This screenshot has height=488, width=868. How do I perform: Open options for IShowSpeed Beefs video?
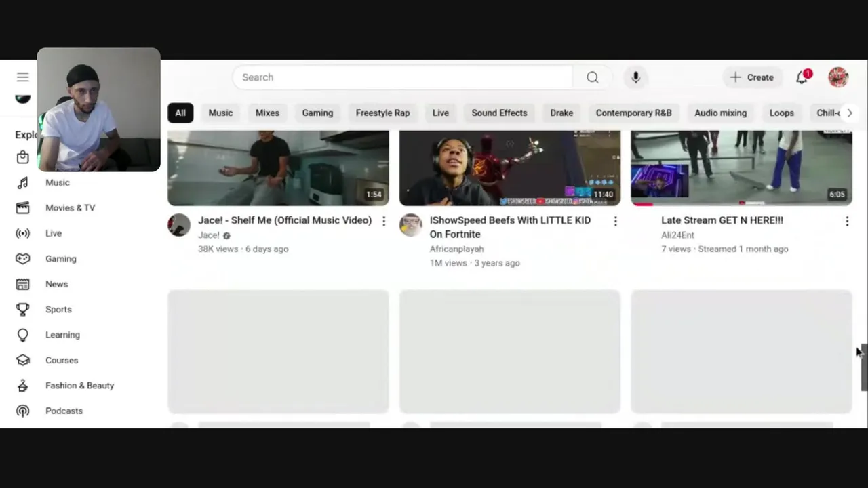pos(615,221)
